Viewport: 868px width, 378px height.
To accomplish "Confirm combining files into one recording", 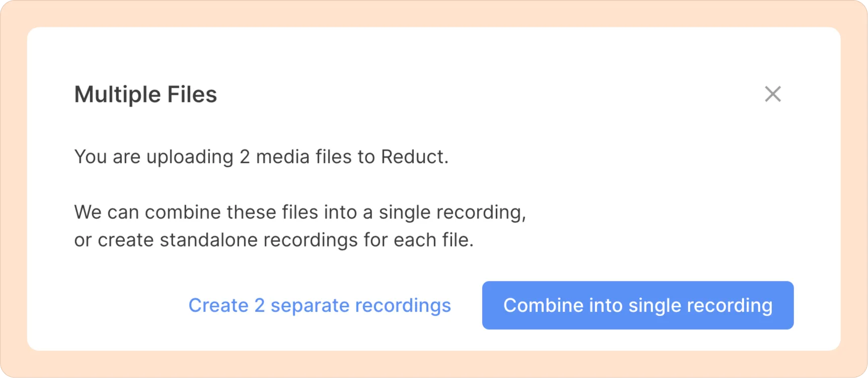I will [x=638, y=305].
